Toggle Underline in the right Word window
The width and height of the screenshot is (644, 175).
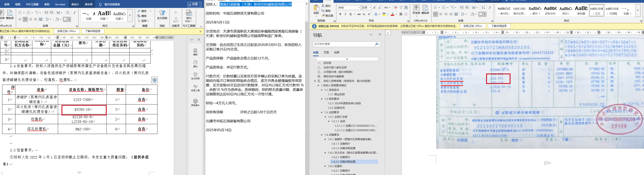coord(350,14)
